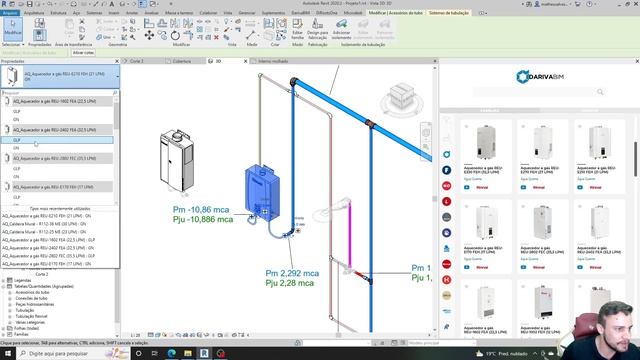Select AQ_Aquecedor a gás REU-2802 FEC type header
This screenshot has height=360, width=640.
[x=57, y=158]
